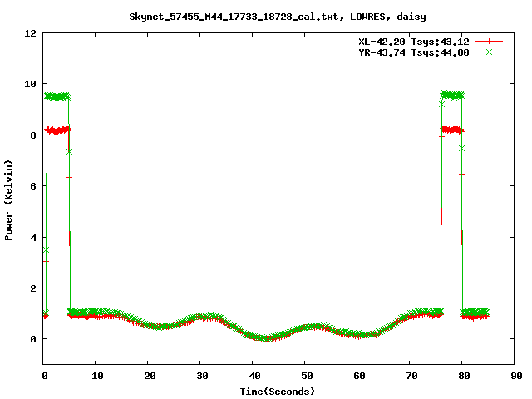This screenshot has height=399, width=532.
Task: Click the y-axis tick label 12
Action: pos(30,33)
